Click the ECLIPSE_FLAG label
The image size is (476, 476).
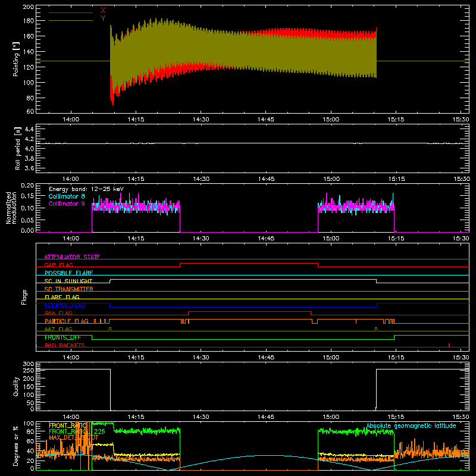point(65,305)
